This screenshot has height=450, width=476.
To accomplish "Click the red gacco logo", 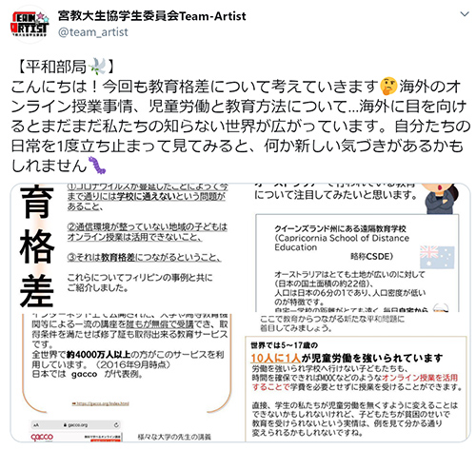I will (x=42, y=437).
